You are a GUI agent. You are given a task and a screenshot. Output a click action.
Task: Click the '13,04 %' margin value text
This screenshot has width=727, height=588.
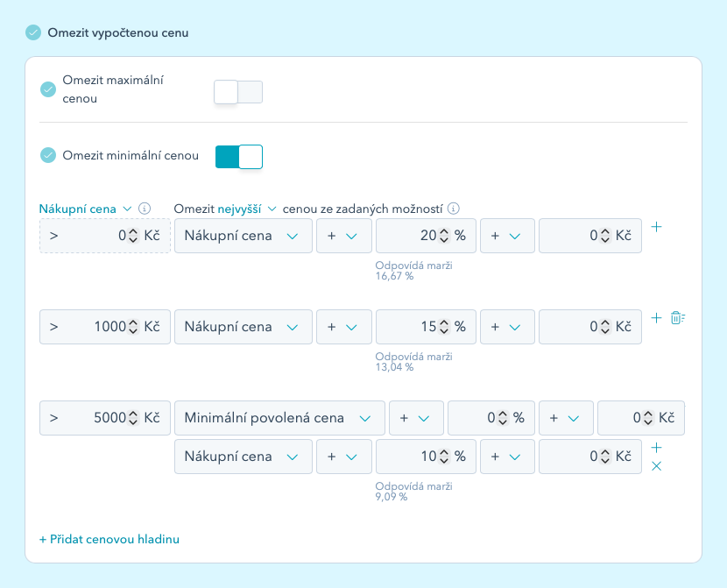[x=394, y=367]
